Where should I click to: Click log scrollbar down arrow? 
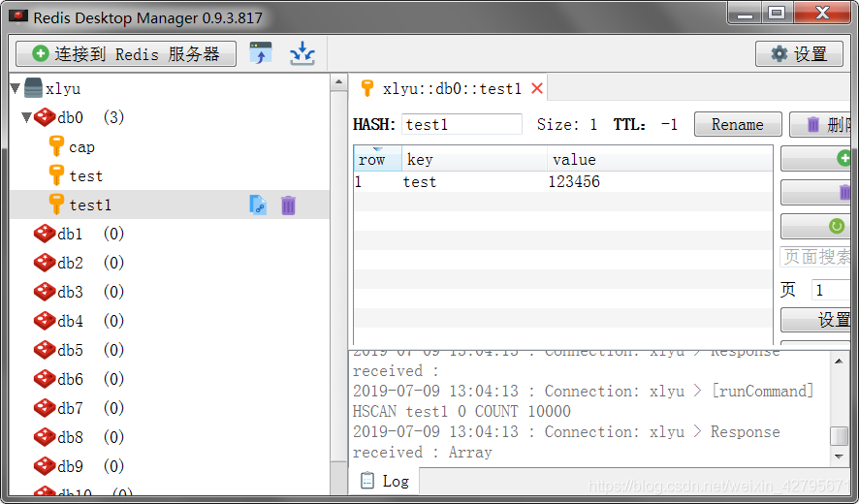pyautogui.click(x=839, y=457)
